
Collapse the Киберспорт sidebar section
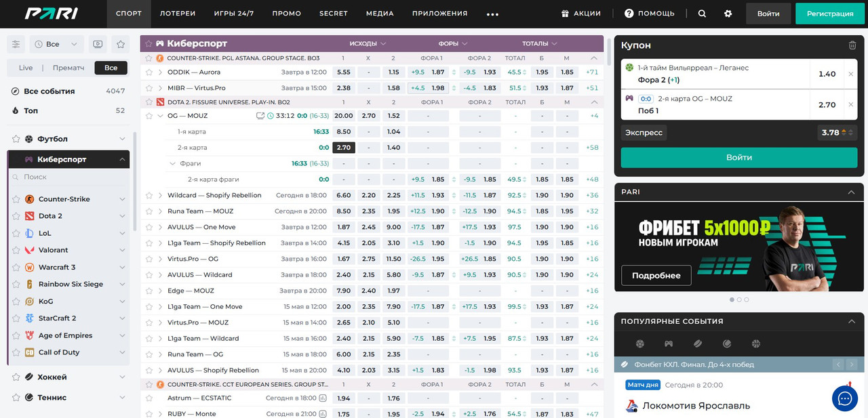(x=122, y=160)
